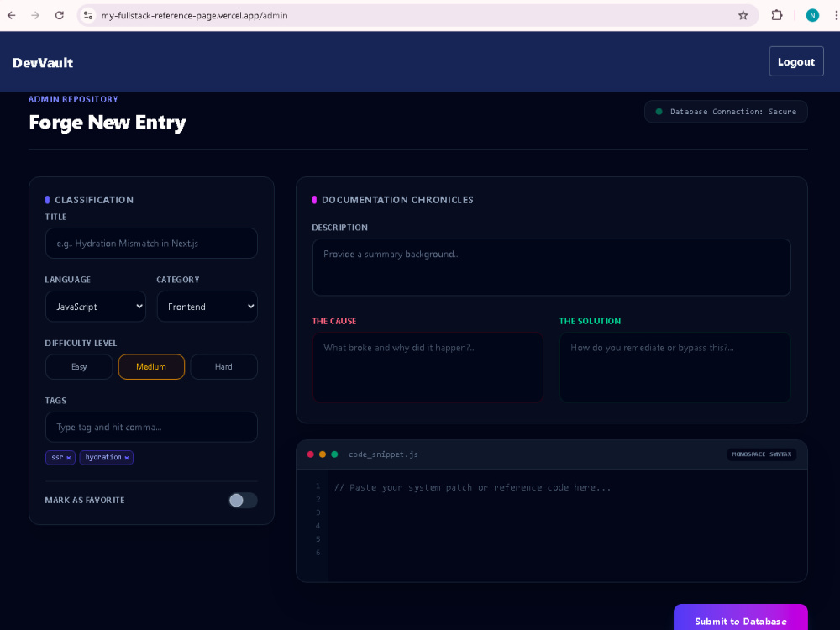Click the DOCUMENTATION CHRONICLES section header
Viewport: 840px width, 630px height.
[397, 200]
